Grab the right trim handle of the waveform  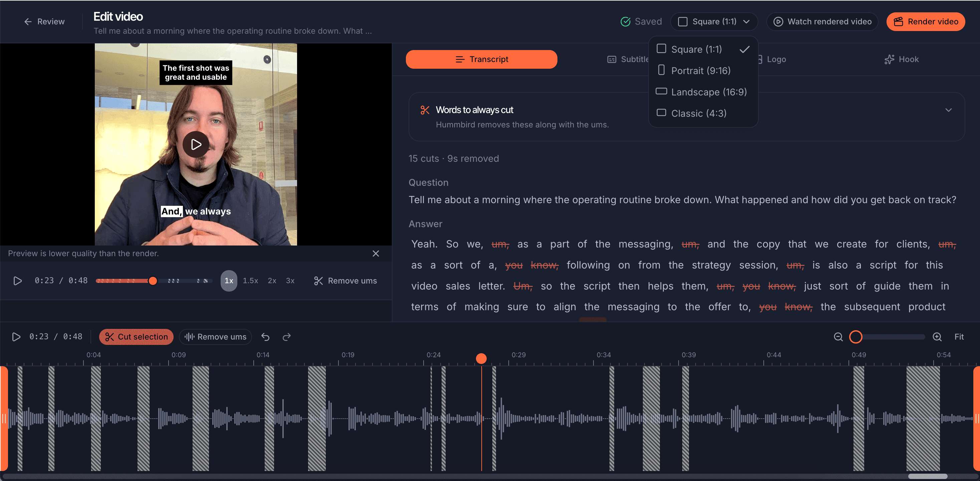tap(976, 418)
